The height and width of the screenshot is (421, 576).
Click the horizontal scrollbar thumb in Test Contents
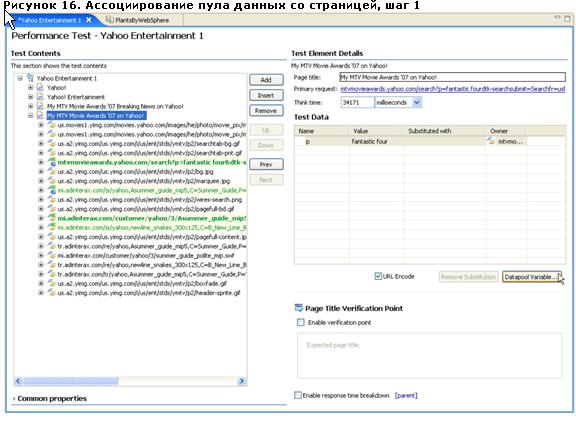[71, 381]
